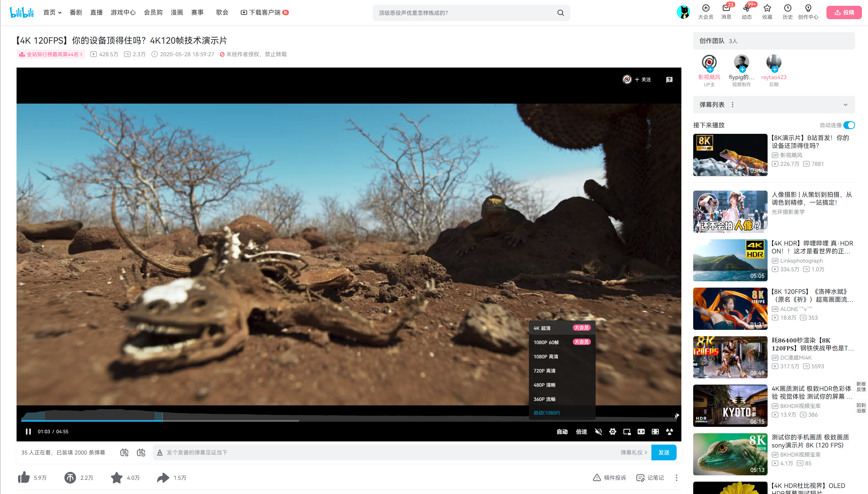The image size is (868, 494).
Task: Select 4K 超清 quality option
Action: [x=562, y=328]
